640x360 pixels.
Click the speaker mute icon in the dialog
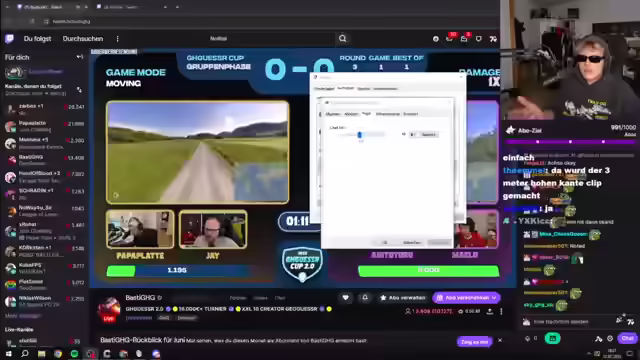404,134
